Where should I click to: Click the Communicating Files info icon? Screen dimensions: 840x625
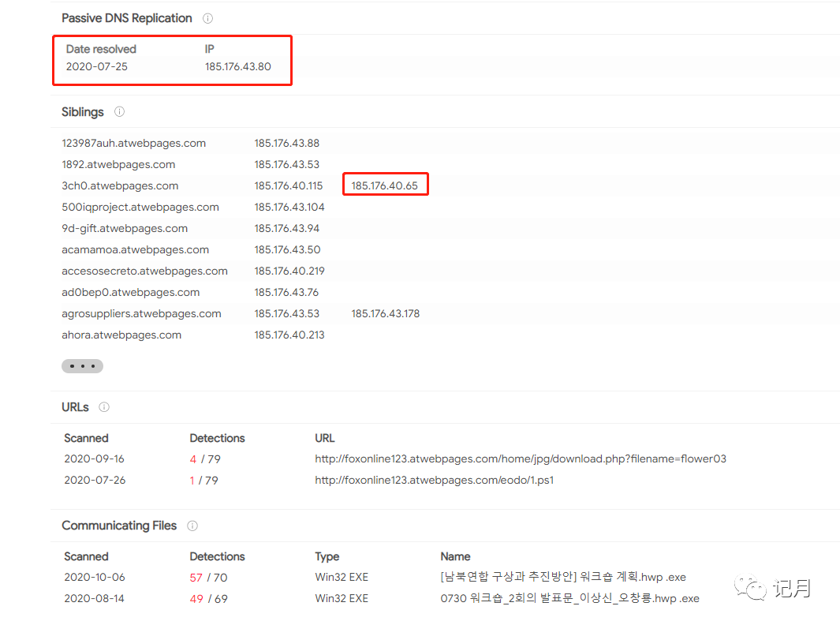192,526
